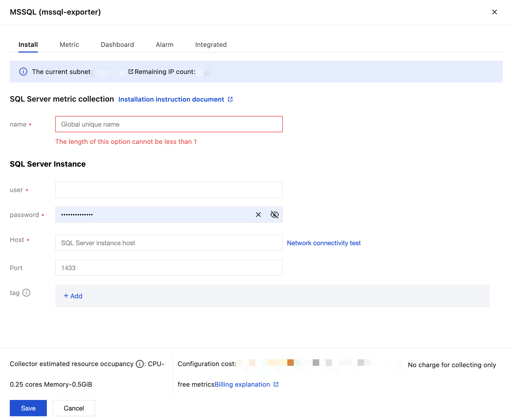Toggle password visibility eye icon
The image size is (513, 420).
coord(274,215)
